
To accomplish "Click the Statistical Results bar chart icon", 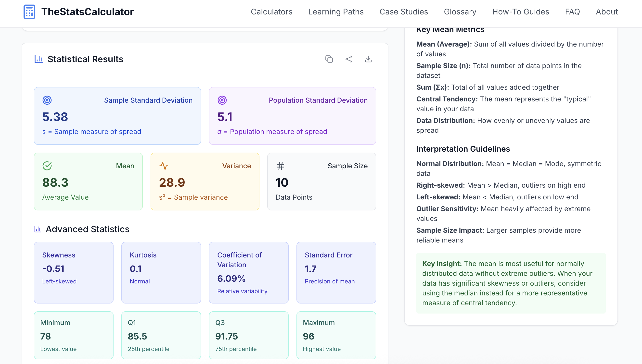I will coord(39,59).
